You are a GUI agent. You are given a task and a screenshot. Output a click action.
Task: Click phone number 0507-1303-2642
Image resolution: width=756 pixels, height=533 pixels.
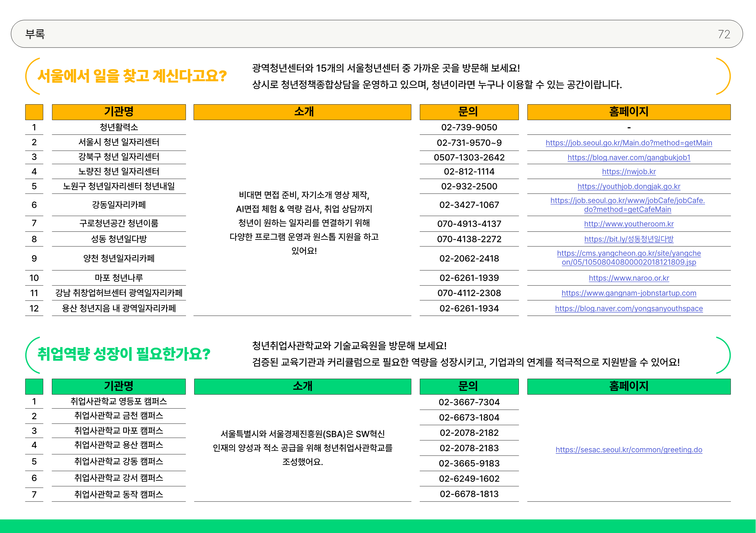pyautogui.click(x=469, y=157)
